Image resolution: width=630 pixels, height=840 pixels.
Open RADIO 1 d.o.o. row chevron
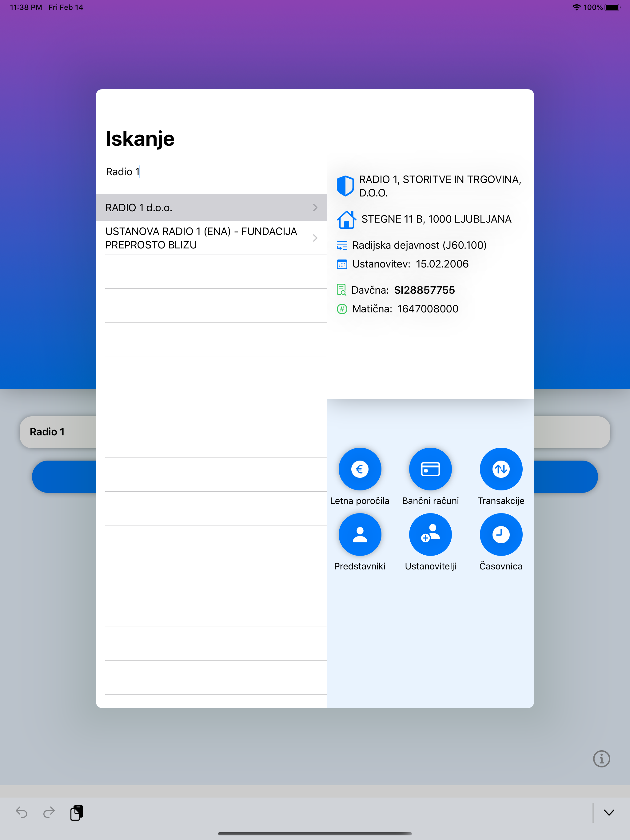coord(315,207)
